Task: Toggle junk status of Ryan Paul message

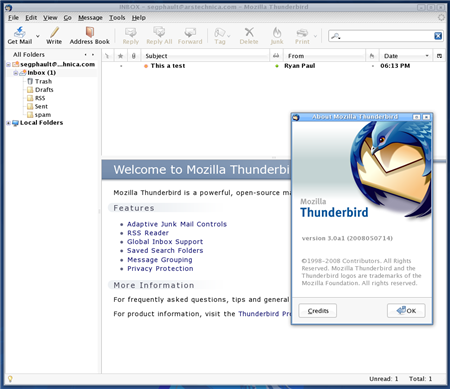Action: [x=372, y=66]
